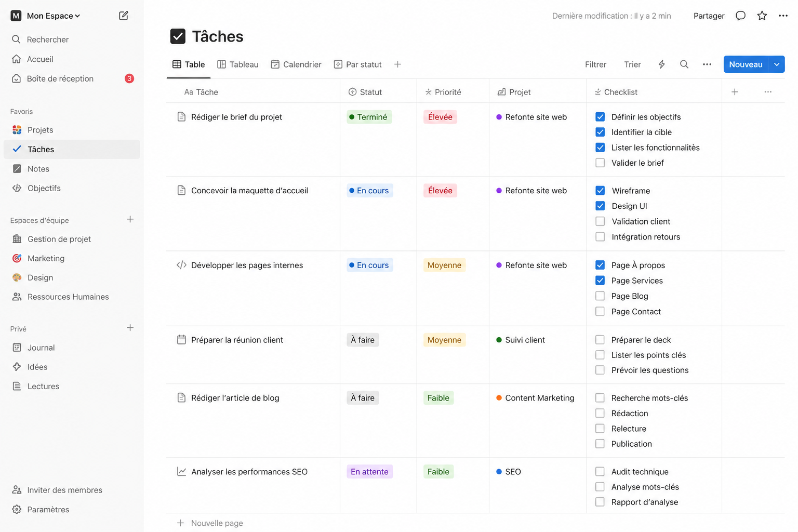Open the Nouveau button dropdown arrow
798x532 pixels.
tap(776, 64)
